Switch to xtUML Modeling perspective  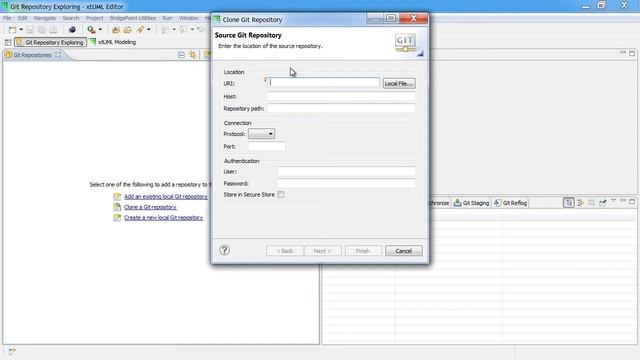[x=113, y=42]
